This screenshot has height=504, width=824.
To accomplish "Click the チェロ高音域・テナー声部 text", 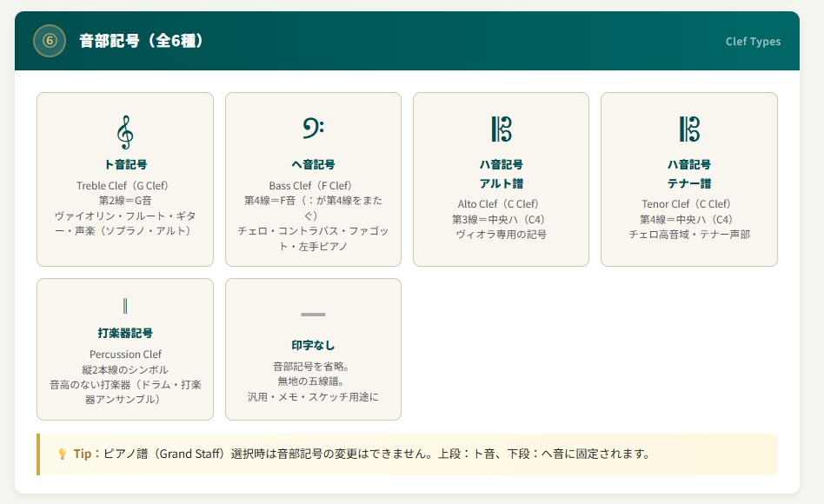I will coord(689,235).
